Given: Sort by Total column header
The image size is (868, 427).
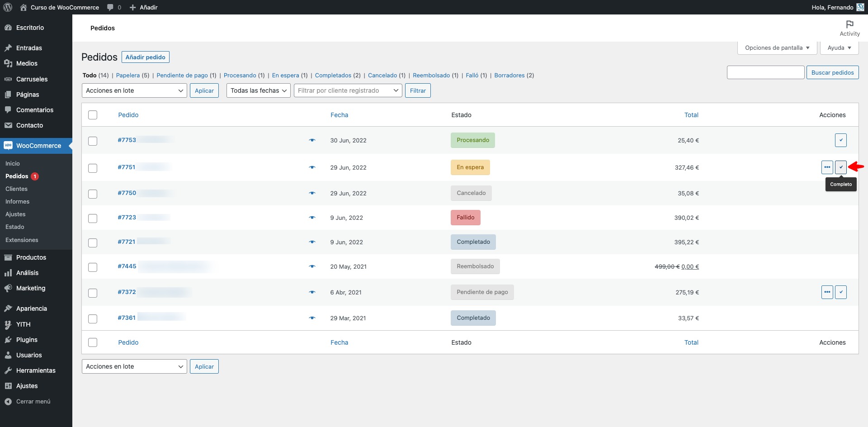Looking at the screenshot, I should [691, 115].
